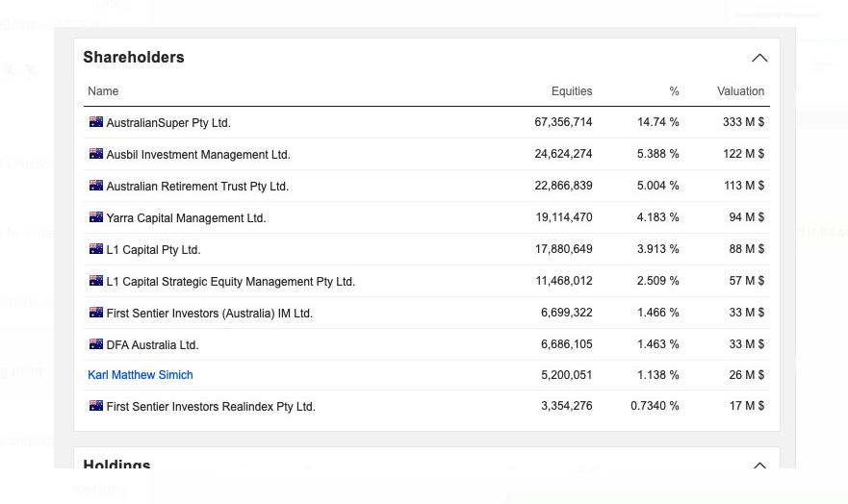Select L1 Capital Strategic Equity Management name
The width and height of the screenshot is (848, 504).
(230, 282)
